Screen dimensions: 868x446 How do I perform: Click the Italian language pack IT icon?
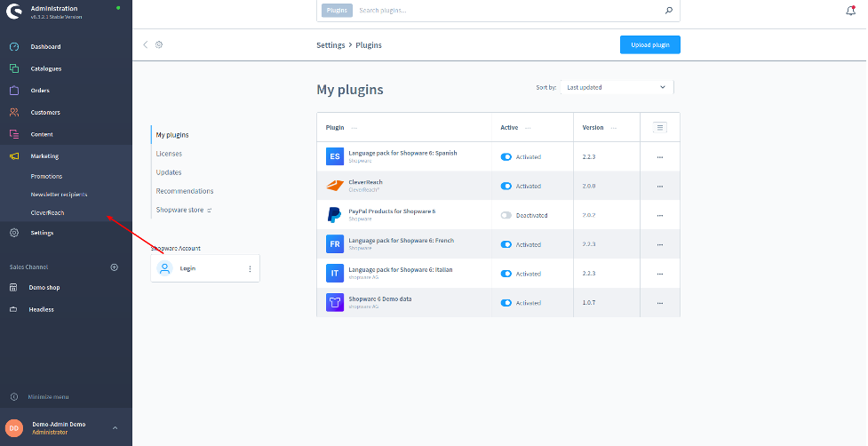tap(335, 274)
